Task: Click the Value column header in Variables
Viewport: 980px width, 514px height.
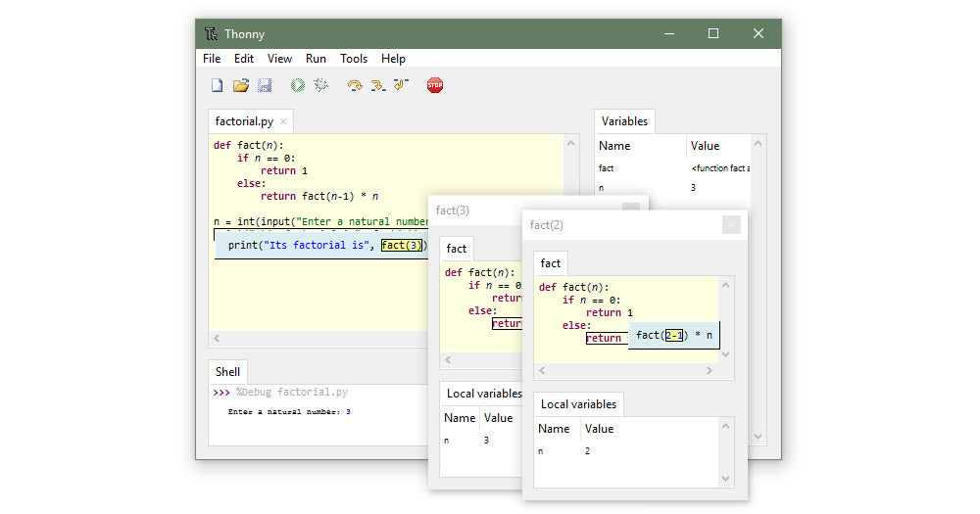Action: pos(706,146)
